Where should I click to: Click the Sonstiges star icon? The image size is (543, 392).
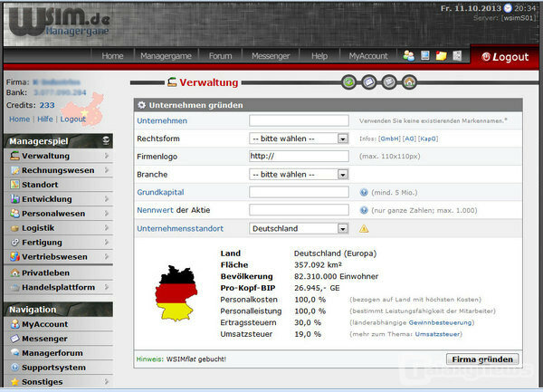[x=14, y=382]
